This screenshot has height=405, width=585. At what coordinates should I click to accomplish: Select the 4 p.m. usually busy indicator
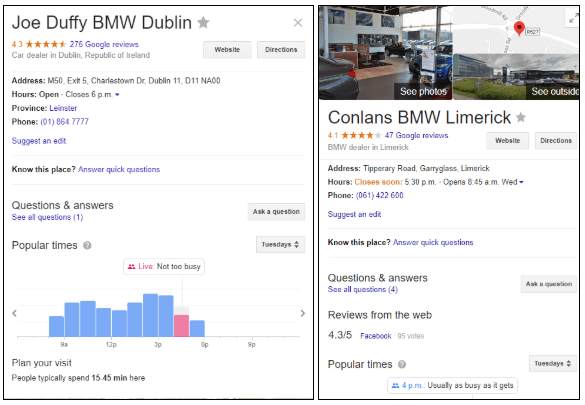coord(453,386)
